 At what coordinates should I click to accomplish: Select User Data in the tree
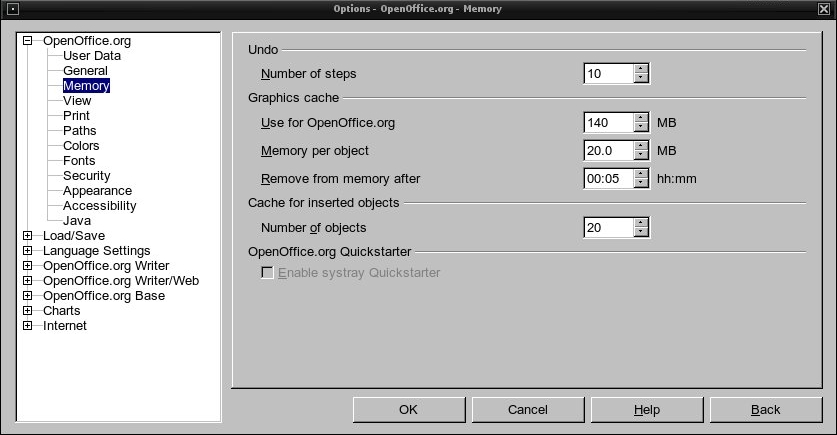[92, 56]
